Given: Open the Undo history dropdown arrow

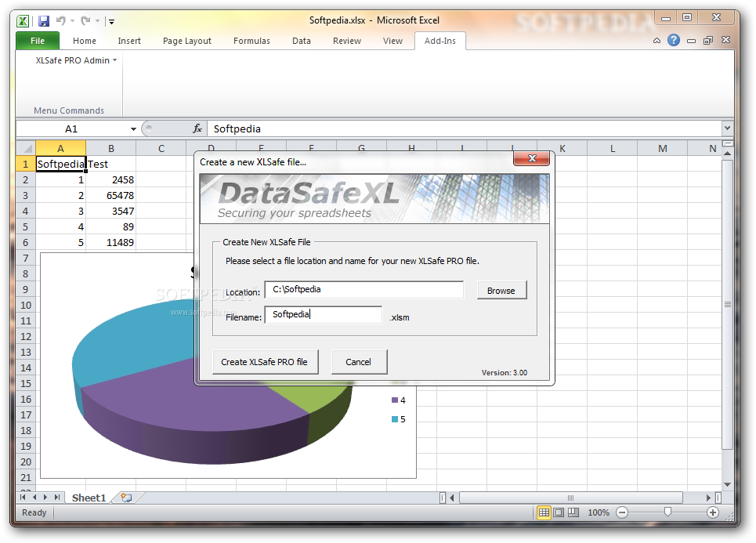Looking at the screenshot, I should [x=72, y=20].
